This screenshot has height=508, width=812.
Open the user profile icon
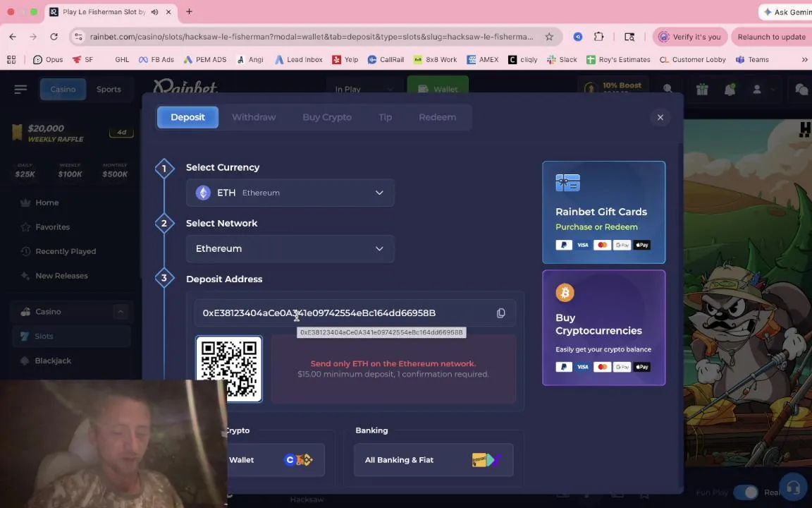(x=756, y=89)
